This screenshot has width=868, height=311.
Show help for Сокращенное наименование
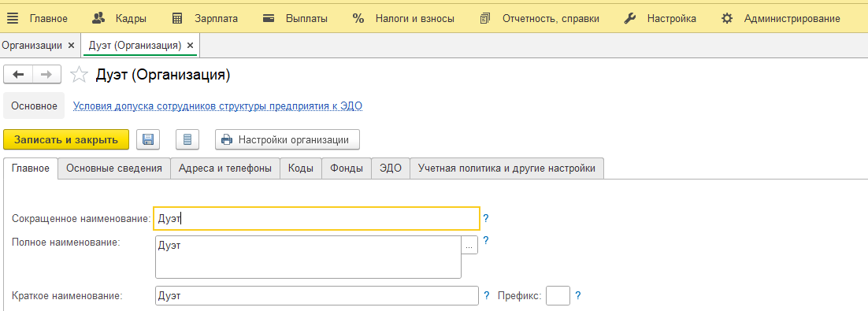click(486, 219)
